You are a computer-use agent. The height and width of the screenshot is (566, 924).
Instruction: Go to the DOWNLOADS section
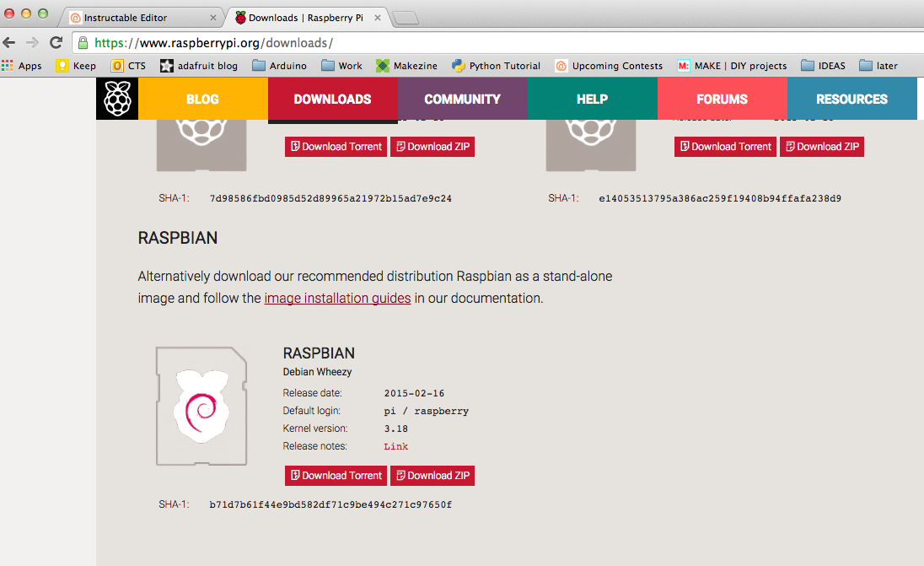(333, 99)
